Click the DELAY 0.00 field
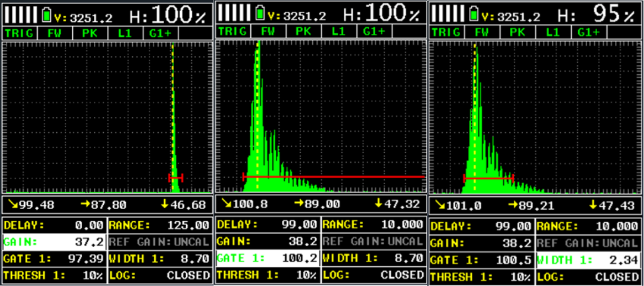 pos(54,226)
